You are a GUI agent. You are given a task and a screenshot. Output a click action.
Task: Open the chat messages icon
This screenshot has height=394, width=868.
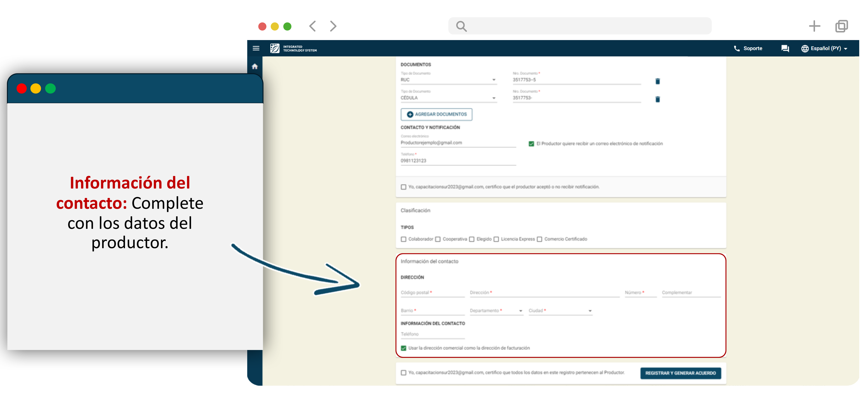coord(785,48)
